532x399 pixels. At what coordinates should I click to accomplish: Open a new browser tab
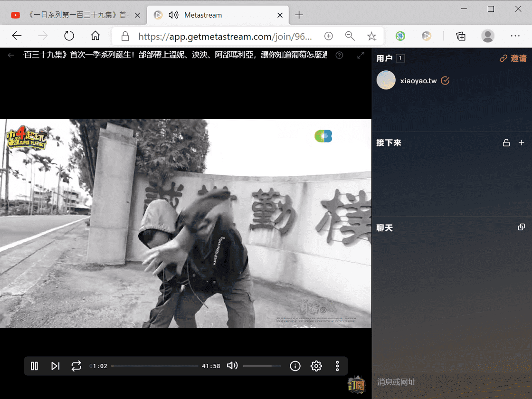(x=299, y=15)
